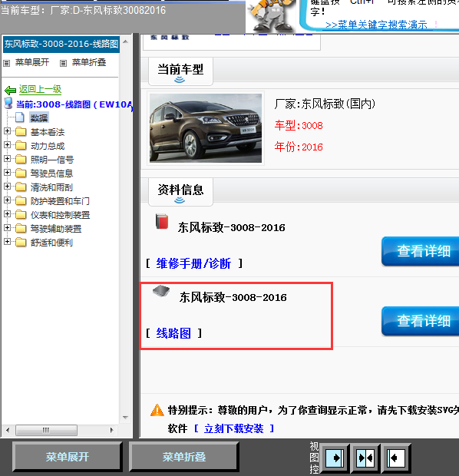Open the 维修手册/诊断 link

coord(193,263)
